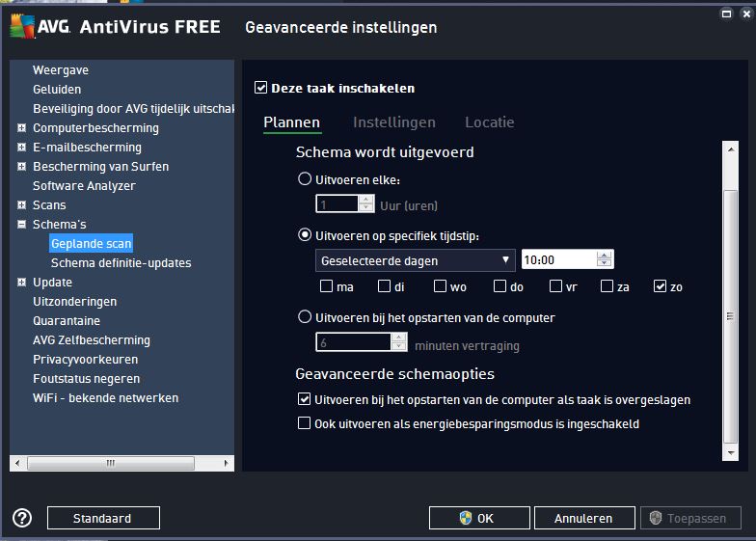Check the 'do' day checkbox
This screenshot has width=756, height=541.
point(499,286)
